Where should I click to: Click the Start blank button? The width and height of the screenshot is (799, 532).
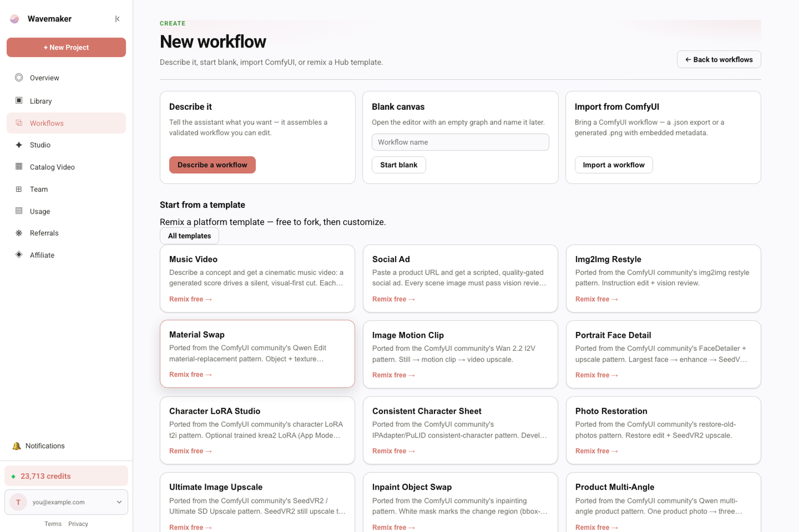click(x=399, y=165)
